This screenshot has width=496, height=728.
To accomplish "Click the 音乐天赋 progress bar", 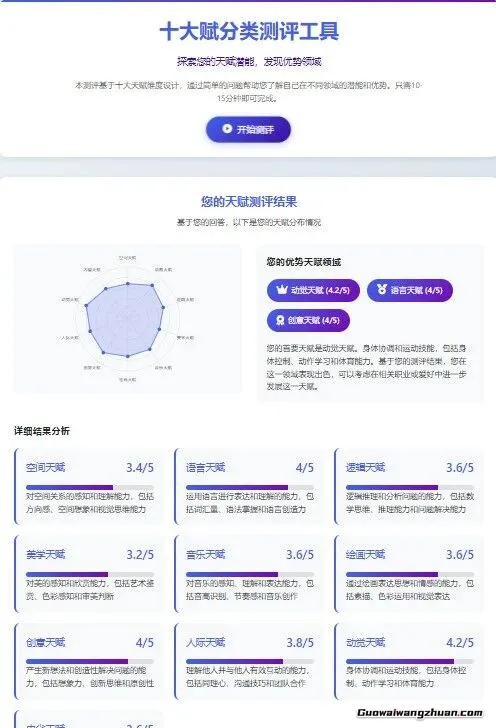I will (250, 574).
